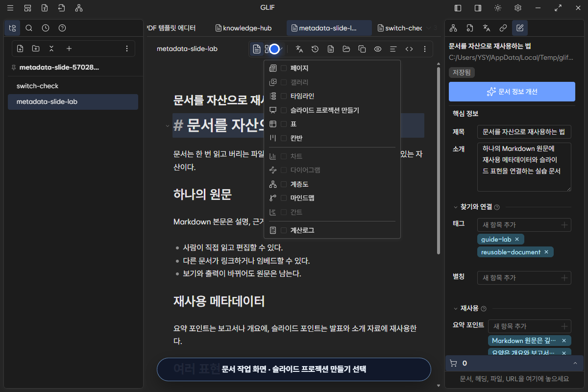Switch to source code view icon
This screenshot has width=588, height=392.
pos(409,49)
